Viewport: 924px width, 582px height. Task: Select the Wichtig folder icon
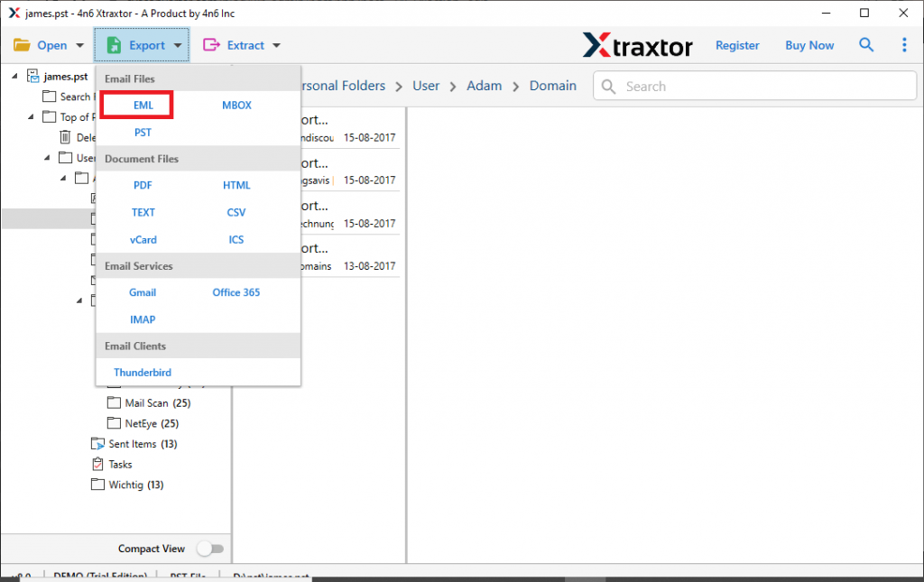tap(98, 485)
